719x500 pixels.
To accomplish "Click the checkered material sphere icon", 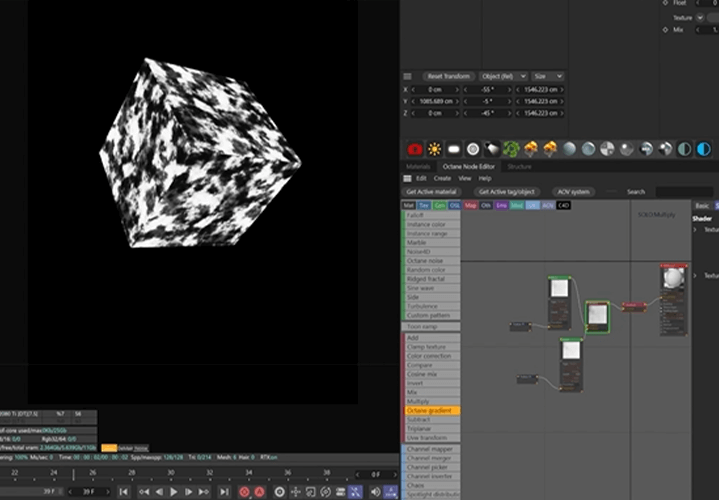I will click(x=608, y=149).
